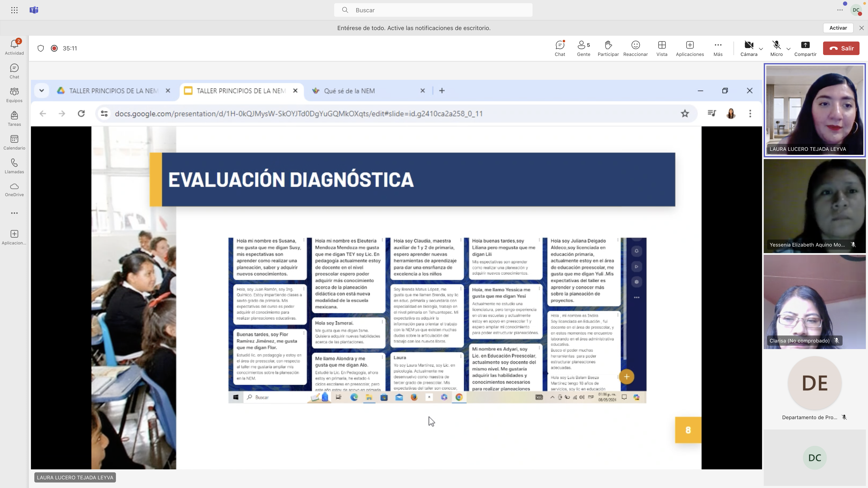
Task: Open Llamadas in the sidebar
Action: 14,166
